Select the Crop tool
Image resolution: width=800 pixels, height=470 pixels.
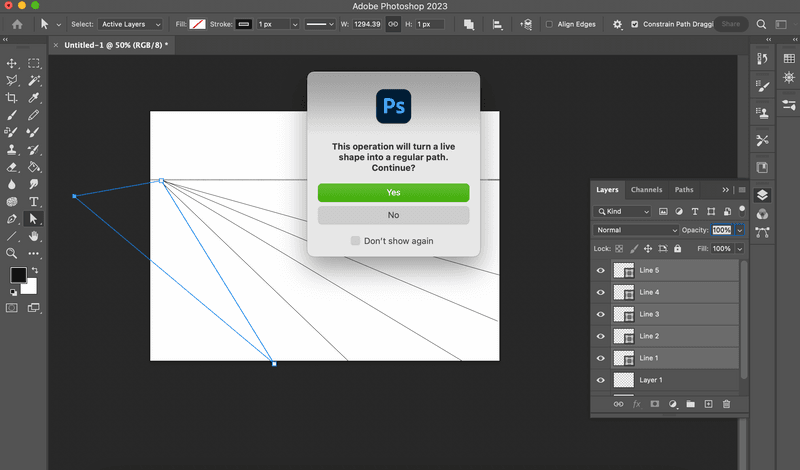[x=12, y=97]
